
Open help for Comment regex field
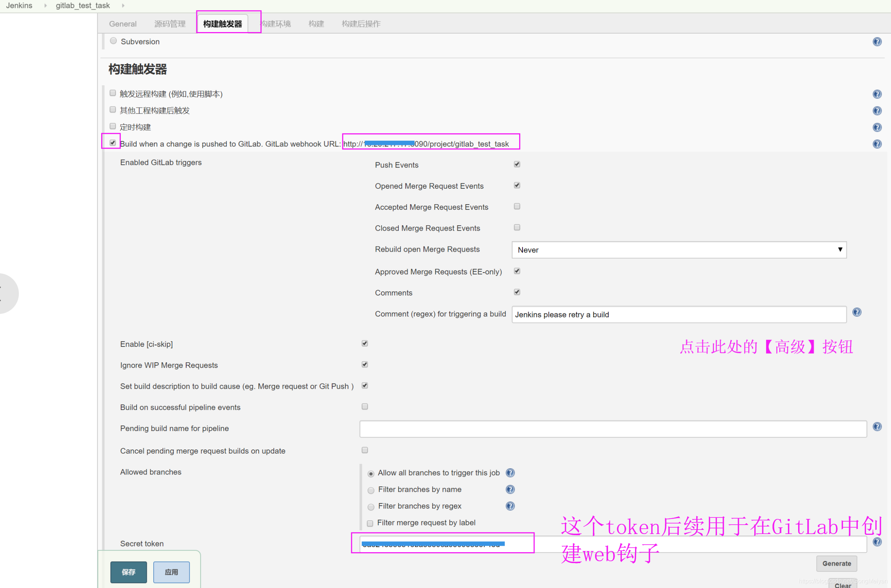click(857, 312)
